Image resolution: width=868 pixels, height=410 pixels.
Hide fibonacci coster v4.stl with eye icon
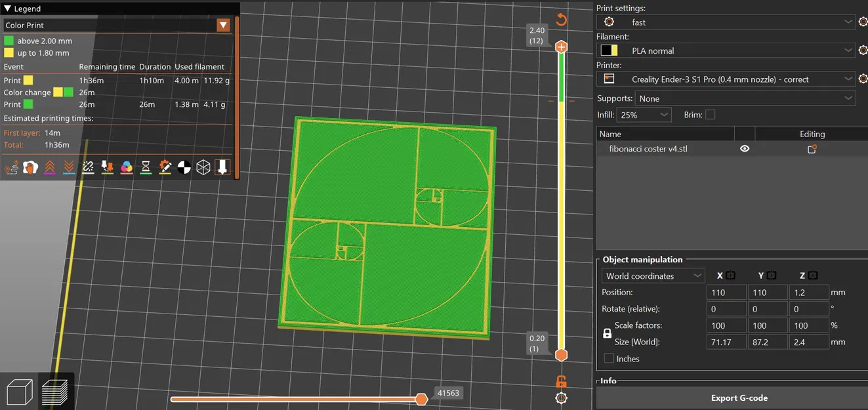click(745, 149)
